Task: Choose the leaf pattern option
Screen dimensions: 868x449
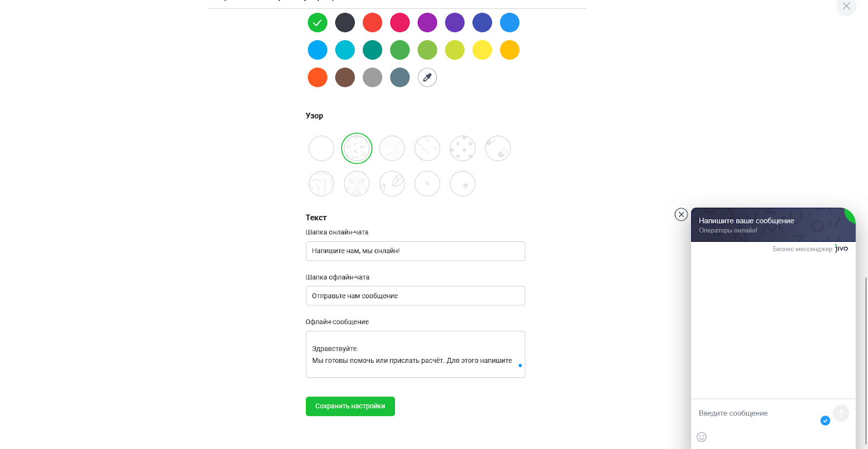Action: (392, 184)
